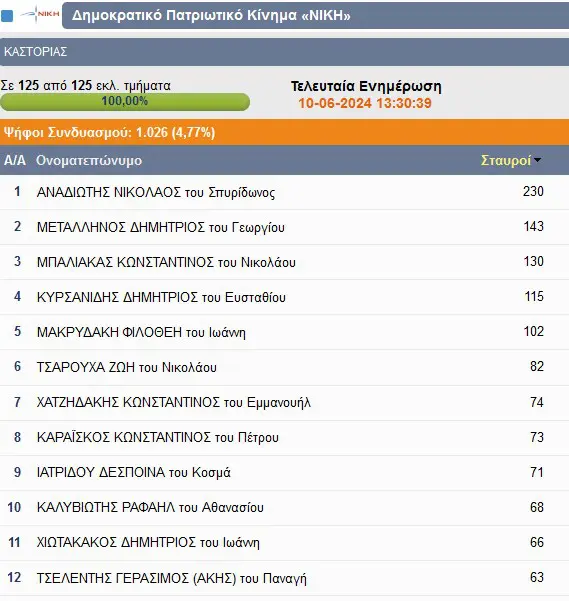Select candidate ΙΑΤΡΙΔΟΥ ΔΕΣΠΟΙΝΑ row
This screenshot has height=601, width=569.
pos(284,473)
